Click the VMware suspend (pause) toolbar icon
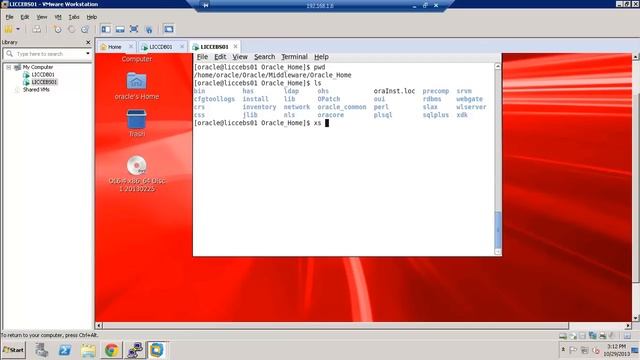The height and width of the screenshot is (360, 640). pos(8,29)
